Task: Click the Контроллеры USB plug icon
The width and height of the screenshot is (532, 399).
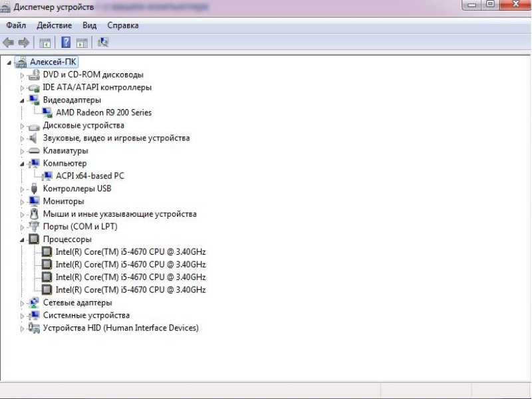Action: [34, 189]
